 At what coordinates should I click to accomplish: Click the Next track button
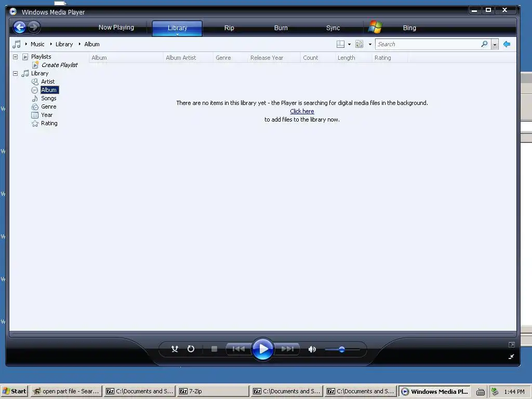(x=287, y=349)
